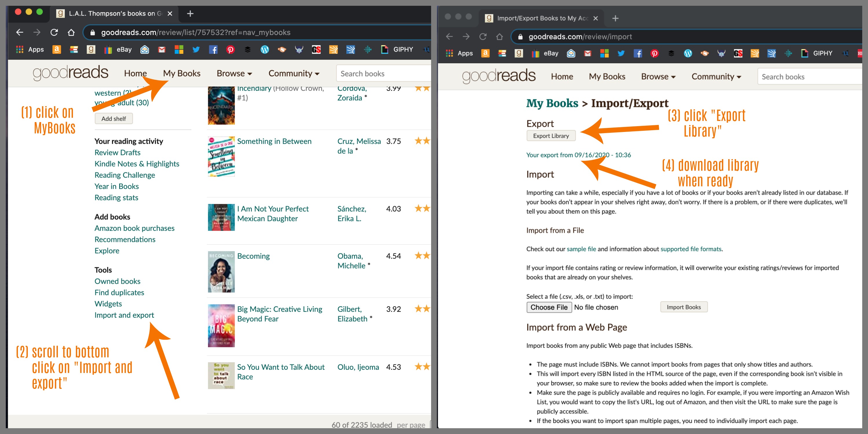Open the Twitter bookmark in the left browser
868x434 pixels.
point(196,49)
